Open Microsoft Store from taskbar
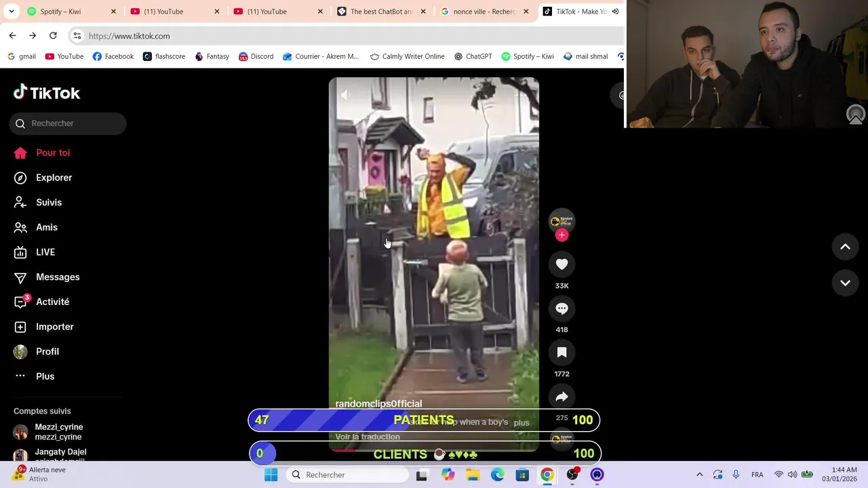 (x=522, y=474)
